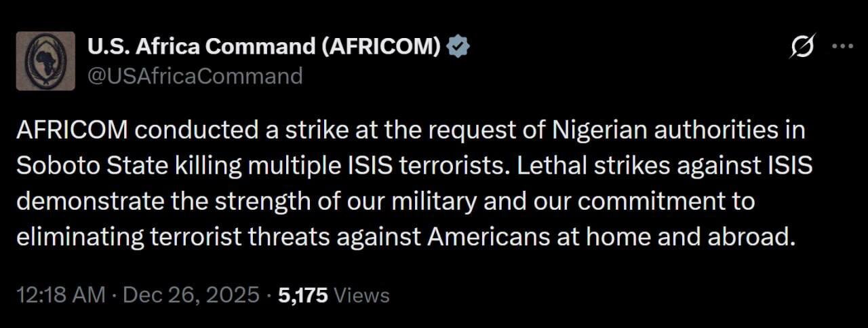Viewport: 868px width, 328px height.
Task: Open the Grok slashed-circle icon
Action: tap(804, 48)
